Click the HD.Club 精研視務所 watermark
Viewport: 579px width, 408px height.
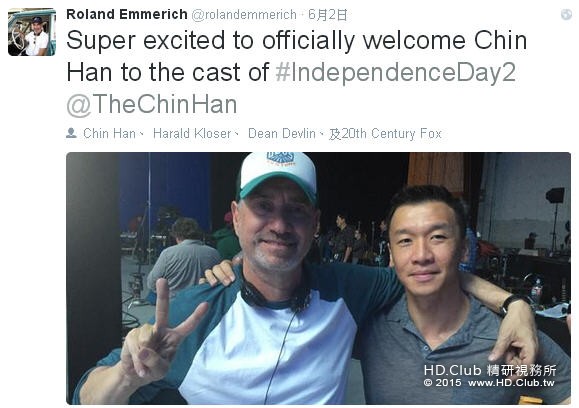point(490,370)
